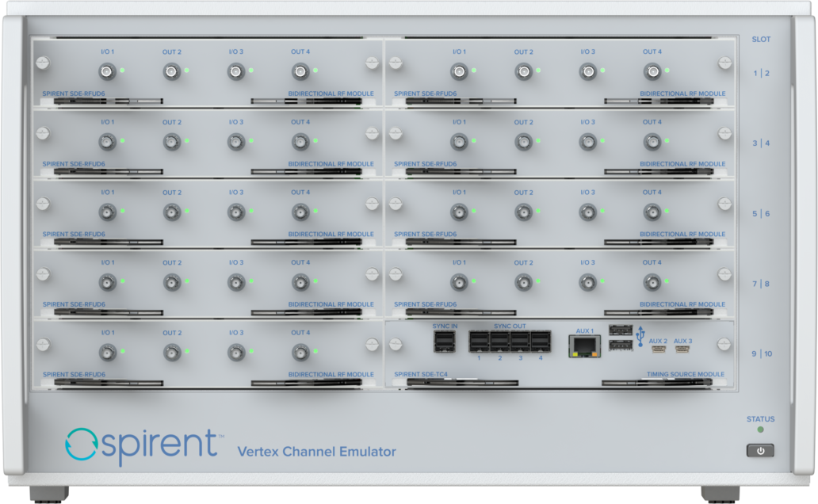This screenshot has height=504, width=818.
Task: Click the green LED beside slot 2 OUT 2
Action: [x=538, y=70]
